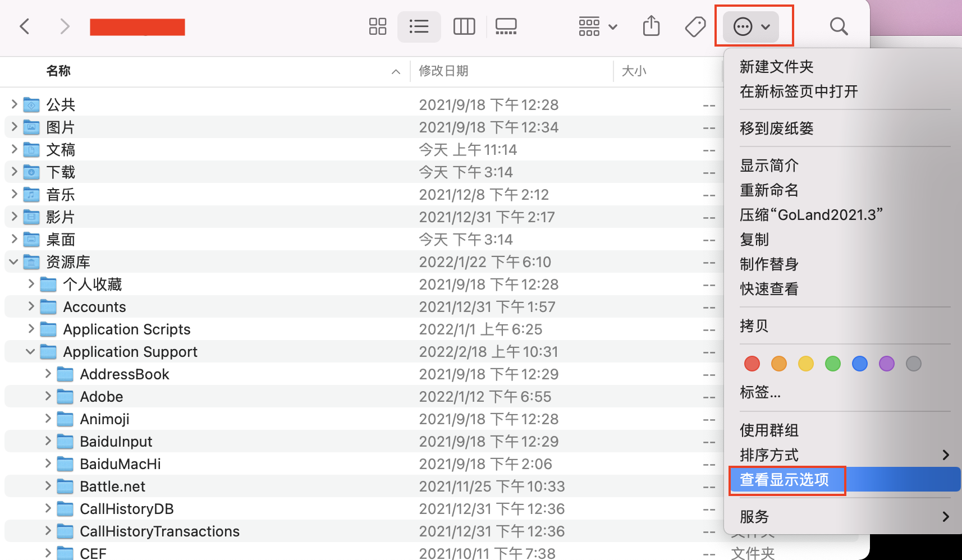Viewport: 962px width, 560px height.
Task: Expand the 公共 folder
Action: coord(14,104)
